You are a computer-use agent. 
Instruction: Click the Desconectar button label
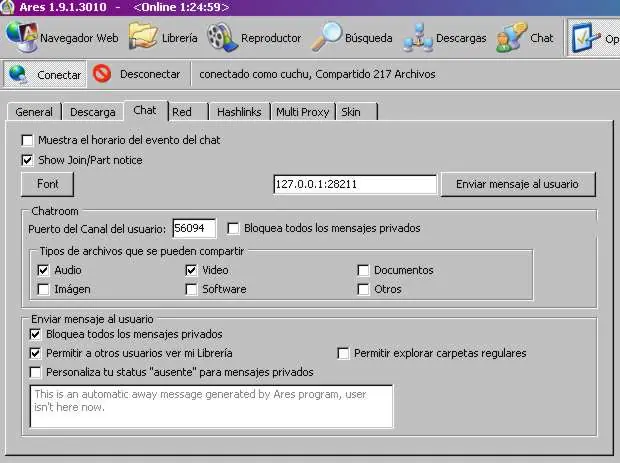[150, 74]
